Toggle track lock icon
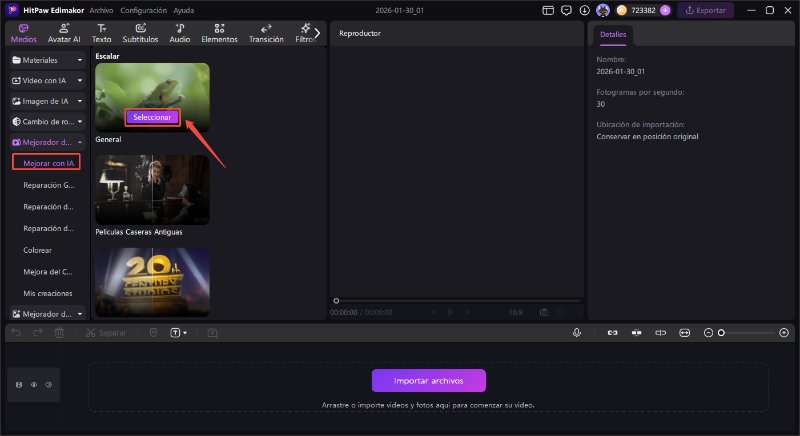Screen dimensions: 800x436 tap(19, 385)
